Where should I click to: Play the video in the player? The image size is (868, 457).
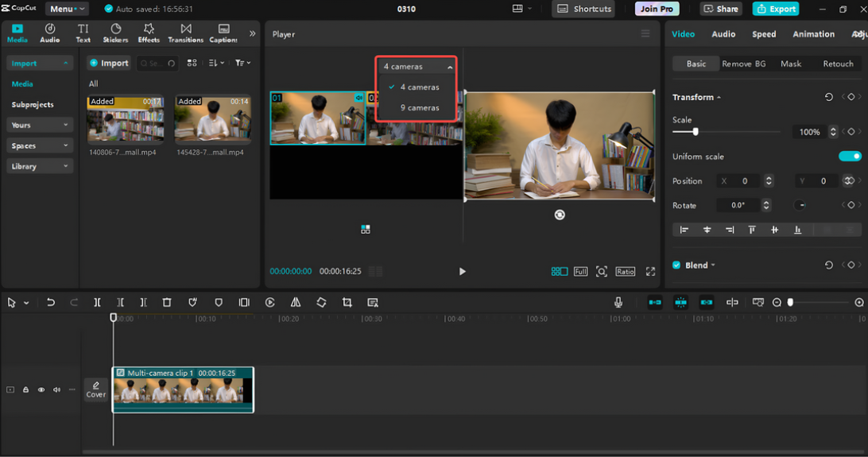463,272
